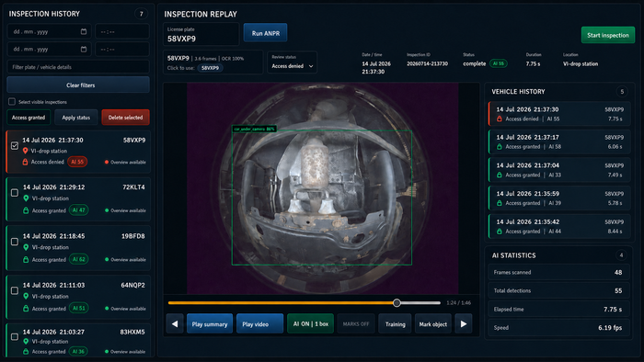Click location pin icon on 58VXP9 inspection

point(26,151)
